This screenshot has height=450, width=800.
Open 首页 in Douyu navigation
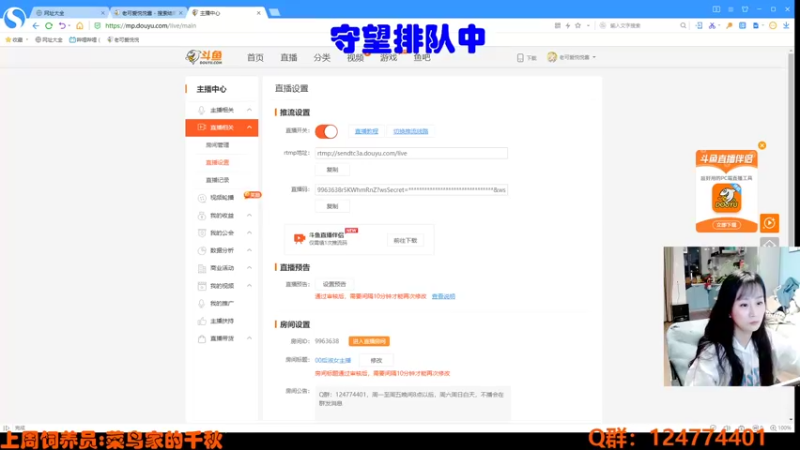[255, 58]
